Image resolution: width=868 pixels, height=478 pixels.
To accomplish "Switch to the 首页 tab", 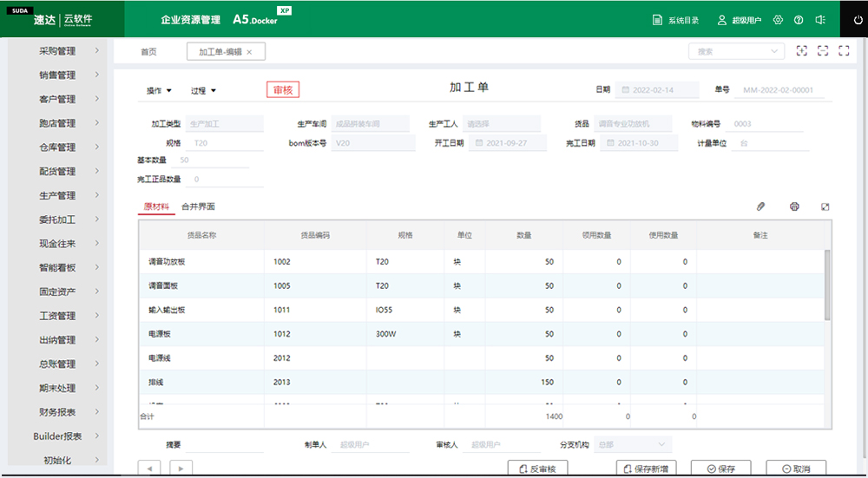I will click(x=148, y=51).
